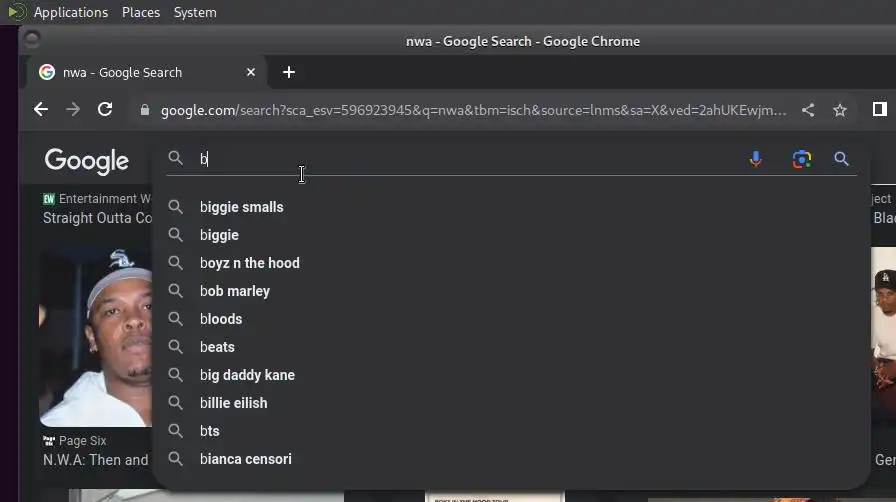Open the System menu

pyautogui.click(x=195, y=12)
